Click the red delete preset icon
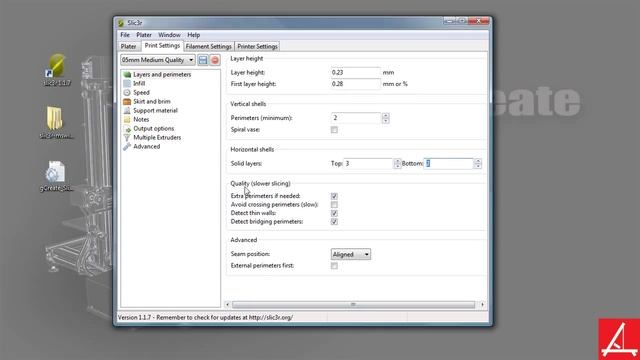The height and width of the screenshot is (360, 640). click(x=215, y=60)
